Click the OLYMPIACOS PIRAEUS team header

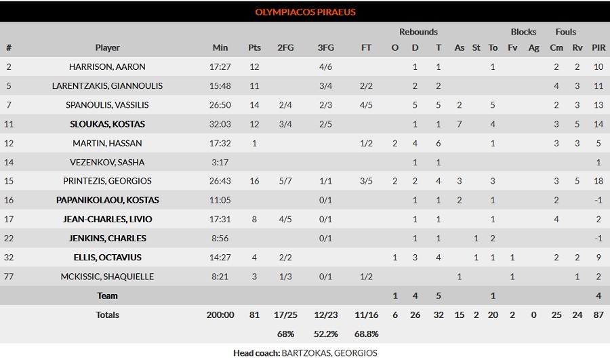[x=306, y=12]
